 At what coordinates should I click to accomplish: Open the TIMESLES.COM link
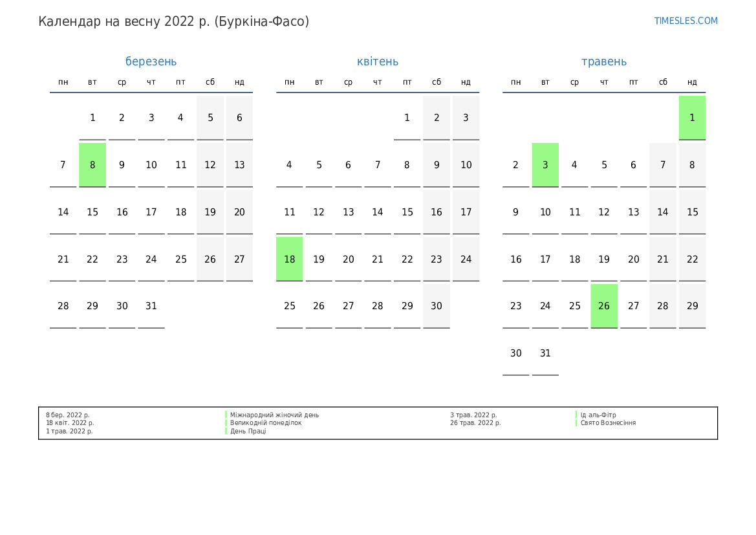[x=686, y=21]
